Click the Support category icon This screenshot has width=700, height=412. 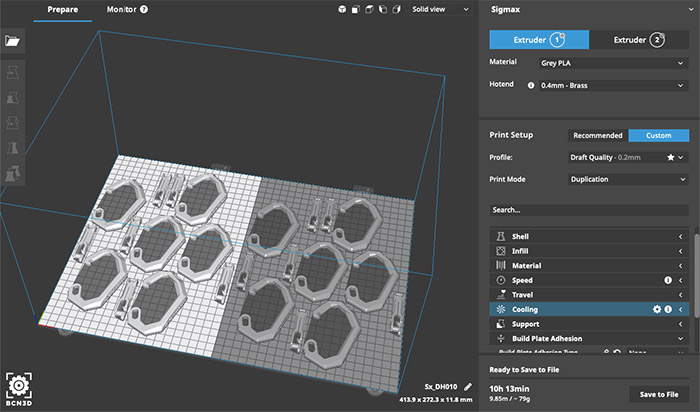coord(501,324)
